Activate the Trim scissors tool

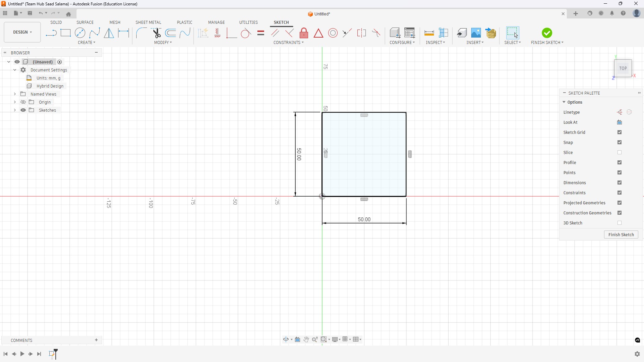pos(156,33)
